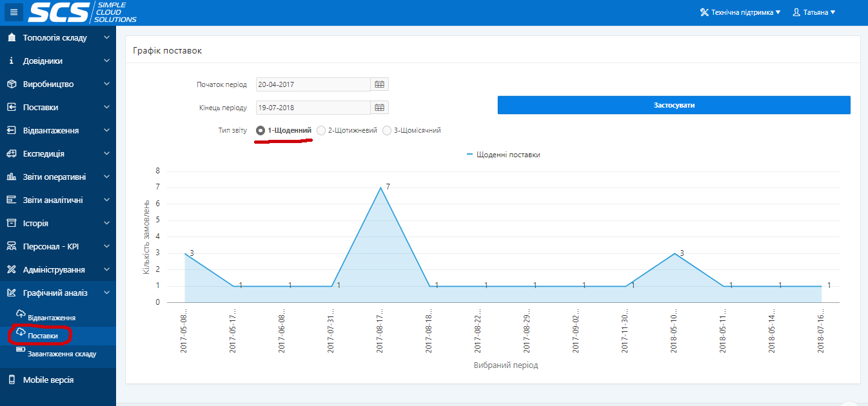This screenshot has height=406, width=868.
Task: Click the first chart point labeled 3
Action: 185,253
